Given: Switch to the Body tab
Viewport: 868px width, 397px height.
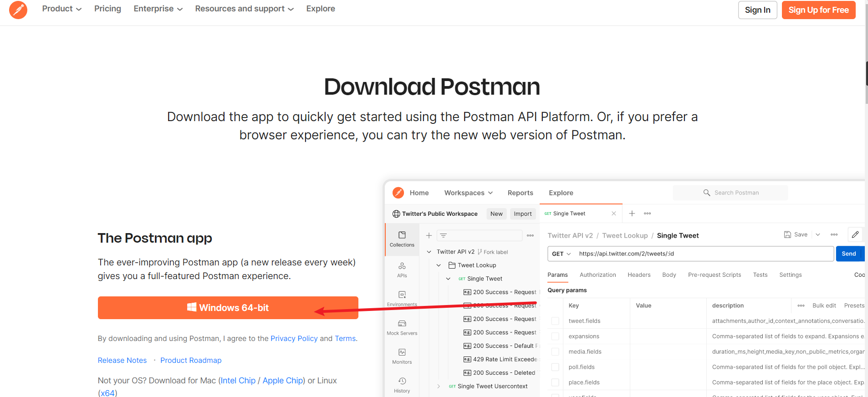Looking at the screenshot, I should pos(669,275).
